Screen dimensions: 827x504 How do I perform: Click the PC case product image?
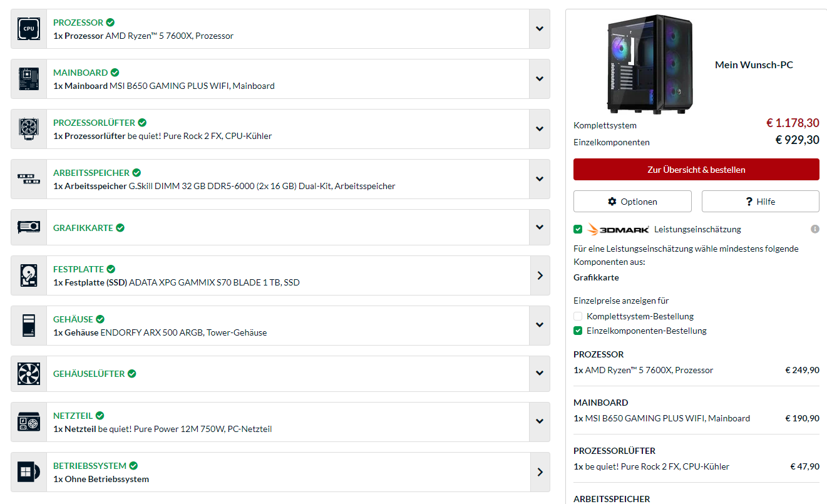(x=649, y=64)
